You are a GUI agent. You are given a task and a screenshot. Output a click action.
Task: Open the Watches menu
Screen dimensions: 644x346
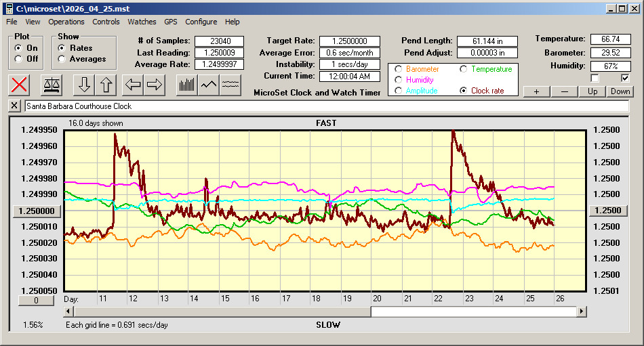click(142, 22)
